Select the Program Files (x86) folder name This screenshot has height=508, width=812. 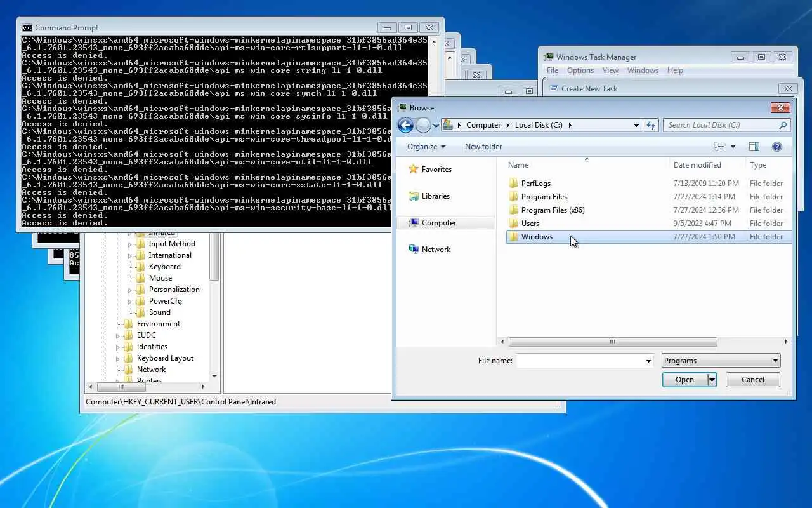click(553, 210)
